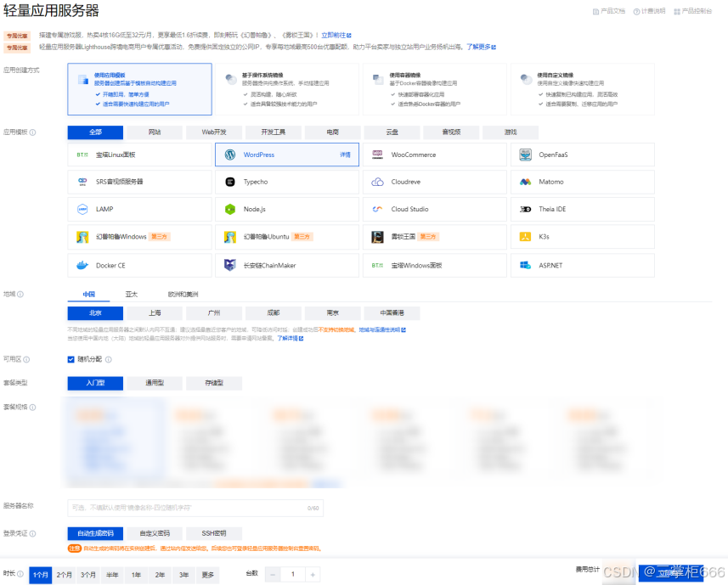This screenshot has height=585, width=728.
Task: Click the 台数 quantity field
Action: click(x=293, y=575)
